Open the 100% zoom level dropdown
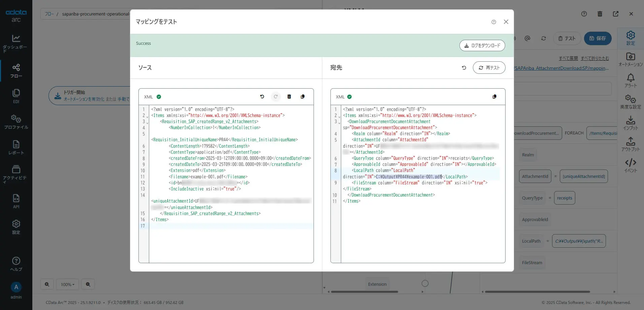The width and height of the screenshot is (644, 310). click(x=67, y=284)
